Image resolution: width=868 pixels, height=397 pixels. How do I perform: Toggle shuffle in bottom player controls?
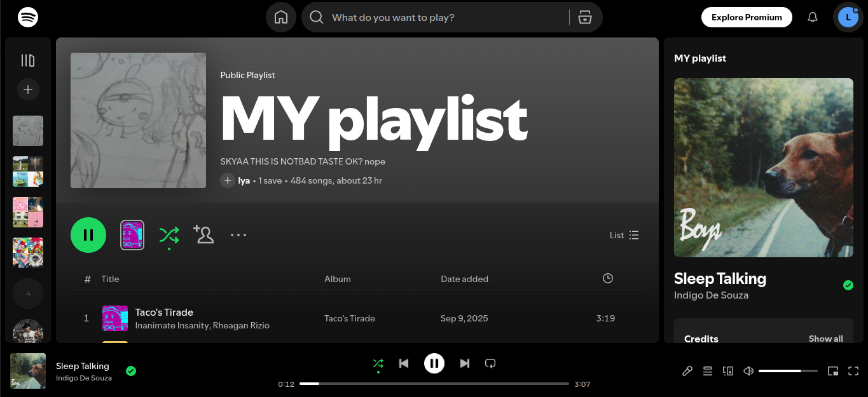(378, 363)
